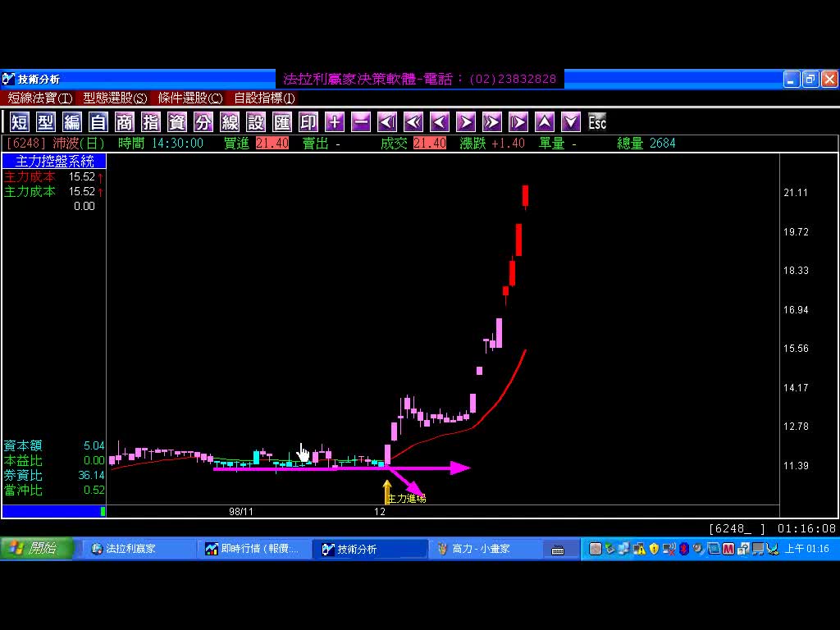Jump to the first bar with left-bar arrow
840x630 pixels.
coord(387,122)
